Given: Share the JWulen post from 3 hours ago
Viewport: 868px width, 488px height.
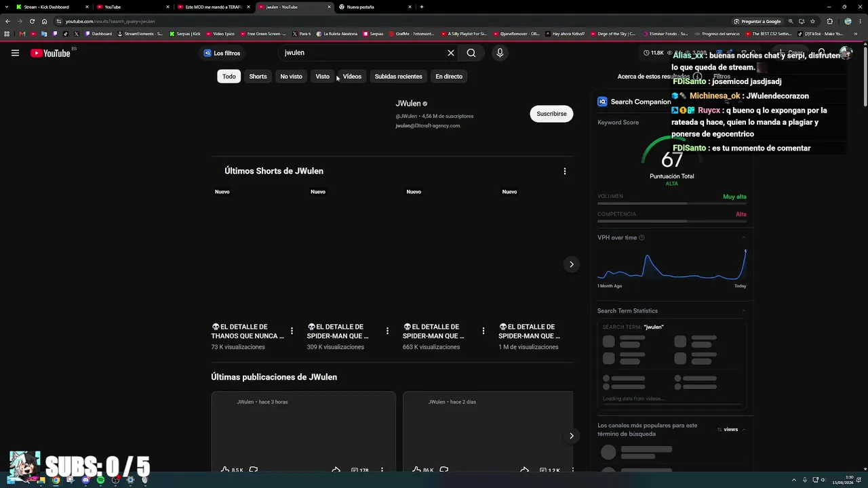Looking at the screenshot, I should coord(336,470).
